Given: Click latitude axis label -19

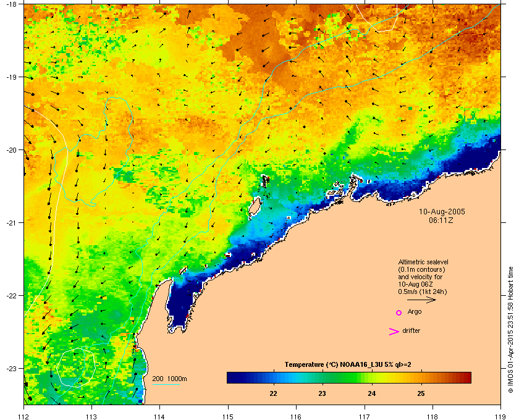Looking at the screenshot, I should [x=11, y=77].
